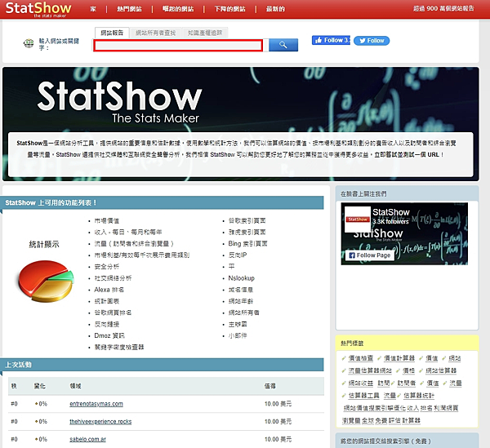This screenshot has width=490, height=448.
Task: Click the Follow Page button in the Facebook widget
Action: click(x=370, y=255)
